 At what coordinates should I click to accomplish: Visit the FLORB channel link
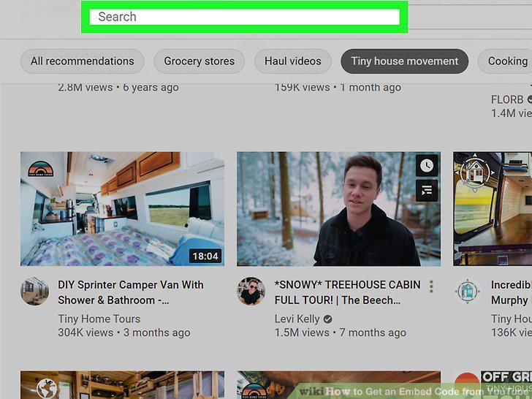coord(508,99)
